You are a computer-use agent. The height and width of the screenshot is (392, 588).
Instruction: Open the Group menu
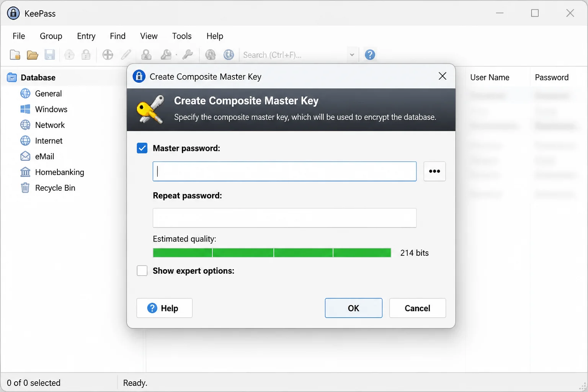pyautogui.click(x=51, y=36)
